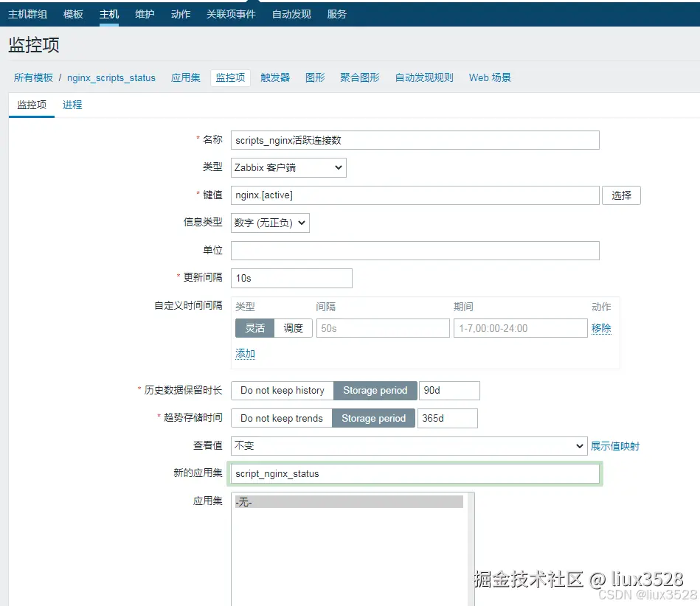Screen dimensions: 700x606
Task: Select -无- in 应用集 list
Action: coord(349,502)
